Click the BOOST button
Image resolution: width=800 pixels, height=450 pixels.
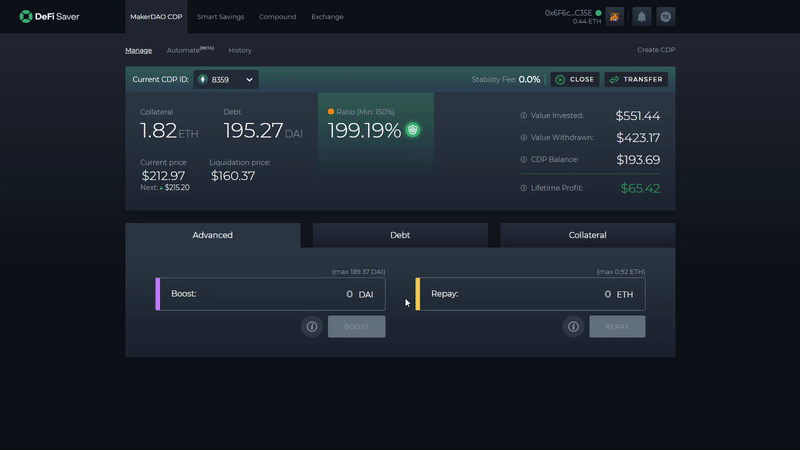click(x=357, y=327)
